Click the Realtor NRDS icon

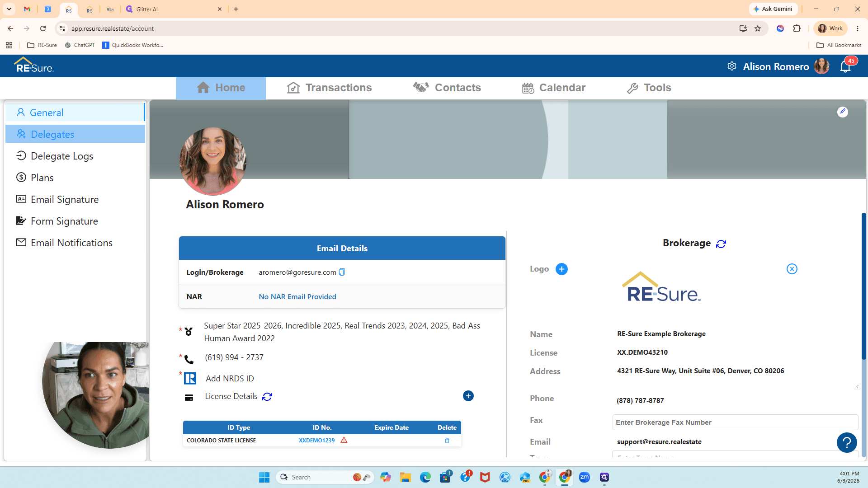point(190,378)
